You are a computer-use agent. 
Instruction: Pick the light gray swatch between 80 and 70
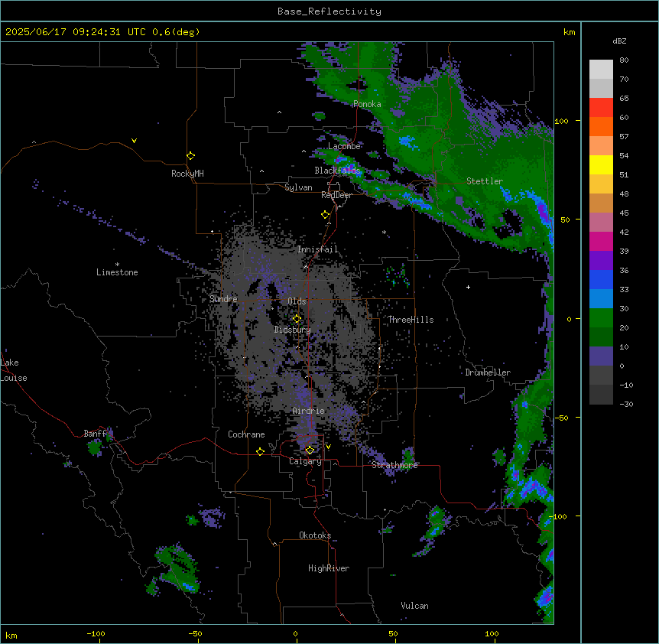point(601,70)
